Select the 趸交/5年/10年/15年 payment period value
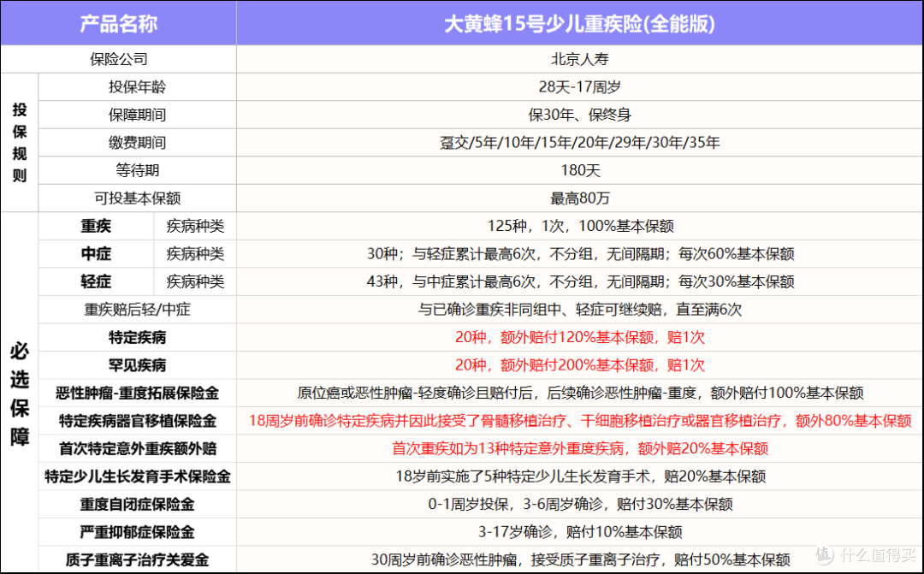924x574 pixels. click(580, 142)
